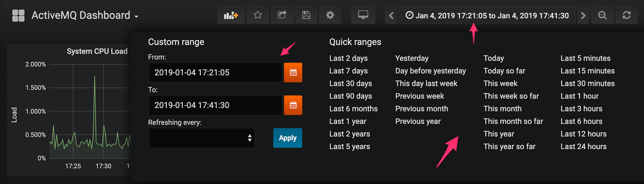Pick This year so far
Viewport: 644px width, 184px height.
509,147
